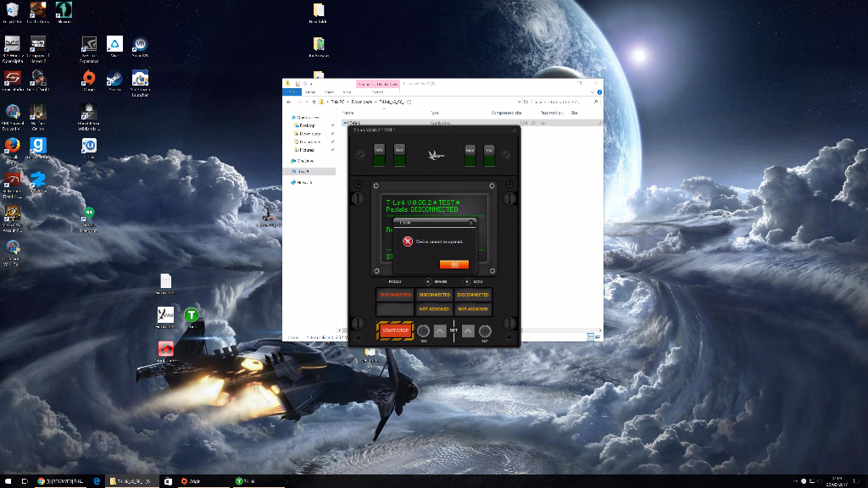Open Steam from the desktop
This screenshot has width=868, height=488.
click(114, 79)
